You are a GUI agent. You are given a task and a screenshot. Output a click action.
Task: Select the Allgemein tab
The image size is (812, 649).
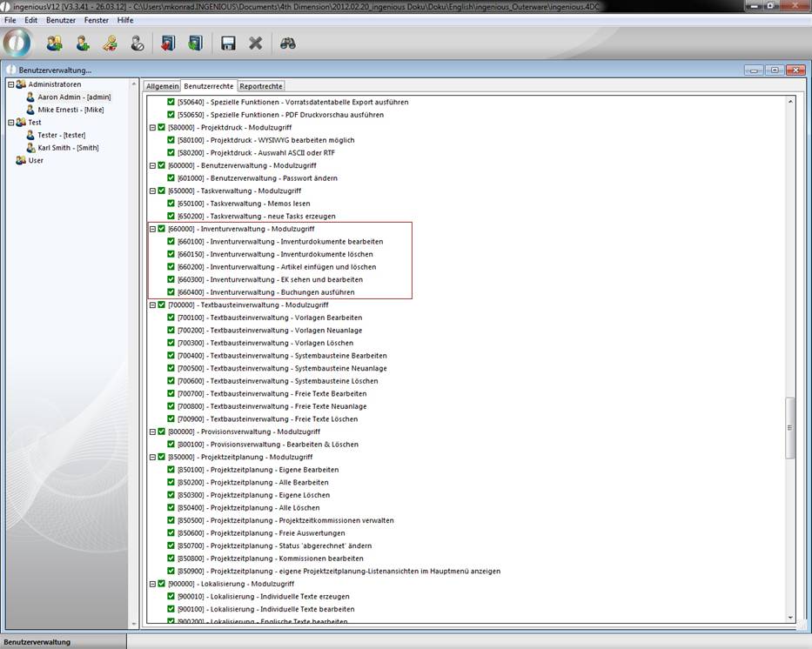tap(162, 86)
